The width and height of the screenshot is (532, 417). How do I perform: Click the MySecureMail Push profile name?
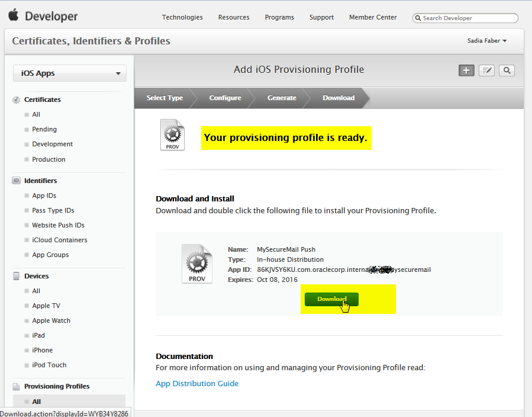(286, 249)
